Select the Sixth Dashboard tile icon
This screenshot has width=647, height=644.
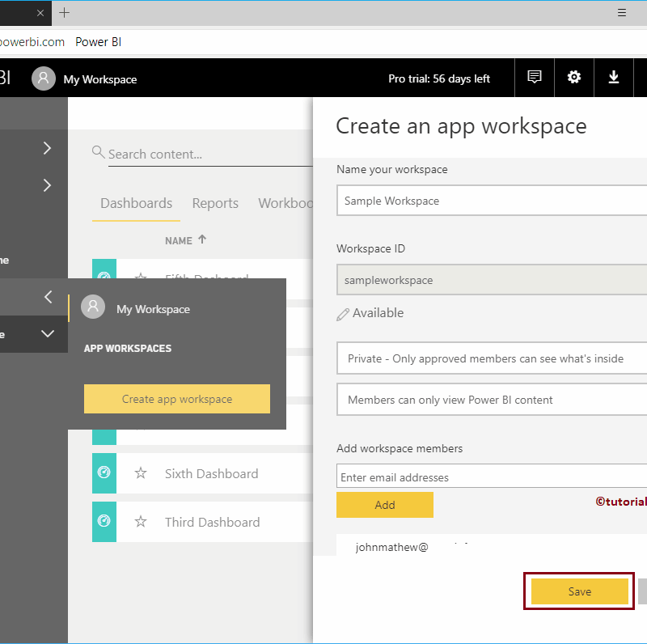click(104, 473)
